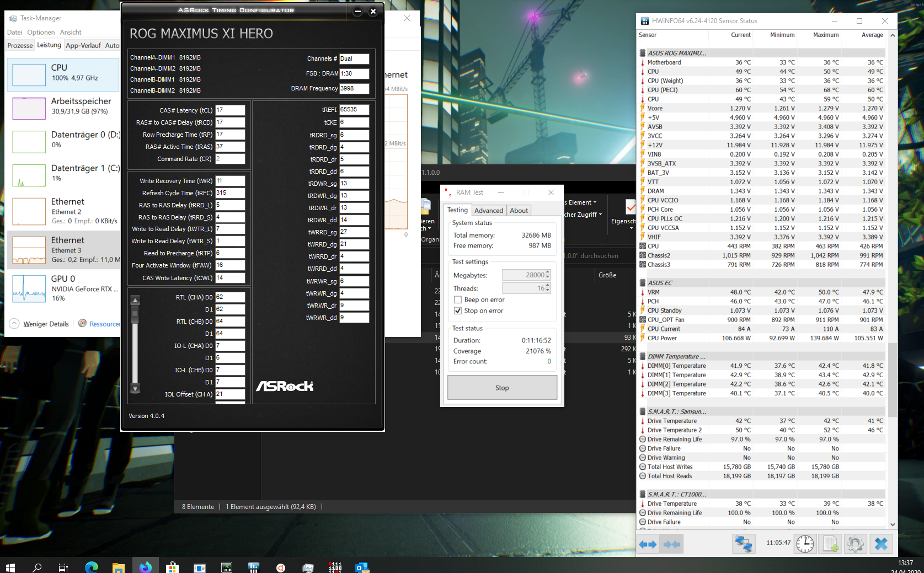The height and width of the screenshot is (573, 924).
Task: Click the DRAM Frequency value field
Action: click(354, 88)
